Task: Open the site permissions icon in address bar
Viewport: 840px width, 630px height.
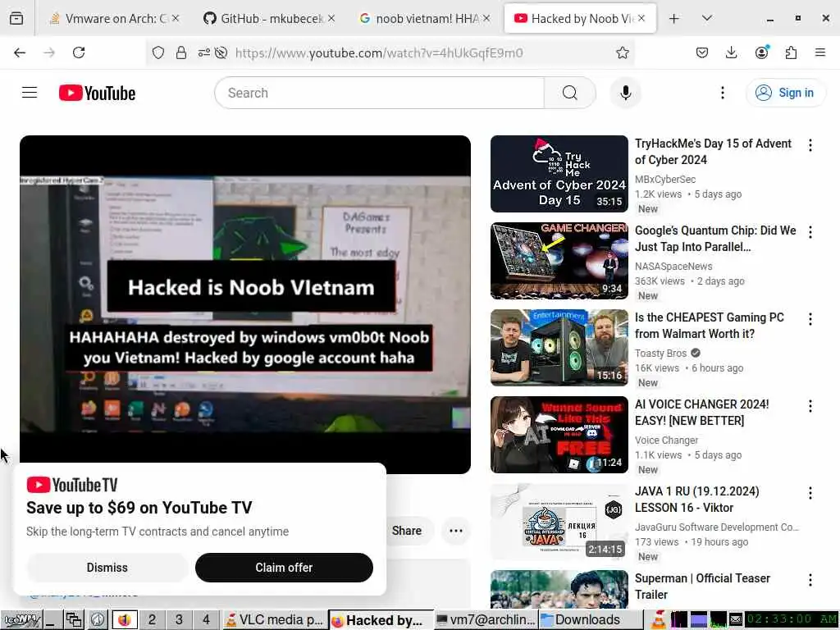Action: (x=204, y=52)
